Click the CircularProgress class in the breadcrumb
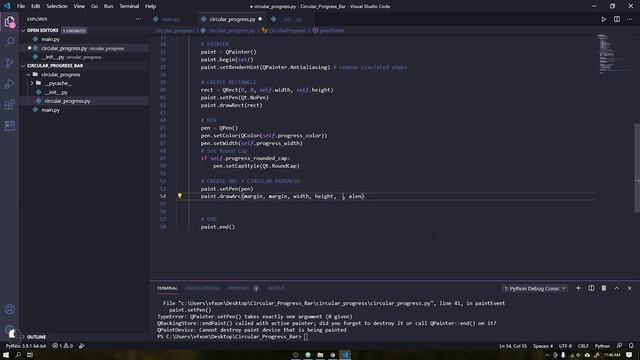The image size is (640, 360). [287, 31]
